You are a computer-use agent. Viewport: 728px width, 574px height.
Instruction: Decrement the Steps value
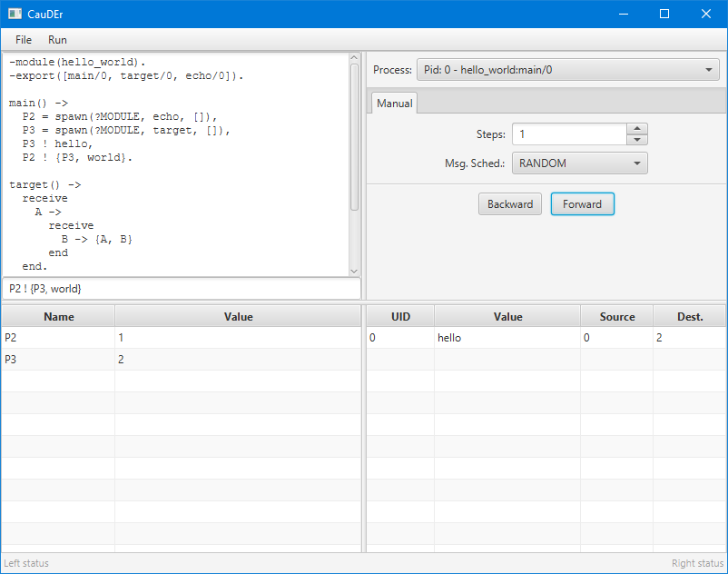coord(637,140)
